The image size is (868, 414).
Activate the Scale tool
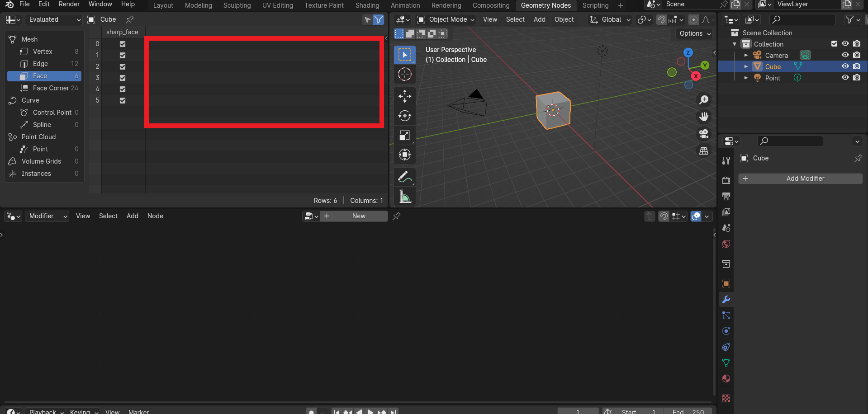pos(405,135)
